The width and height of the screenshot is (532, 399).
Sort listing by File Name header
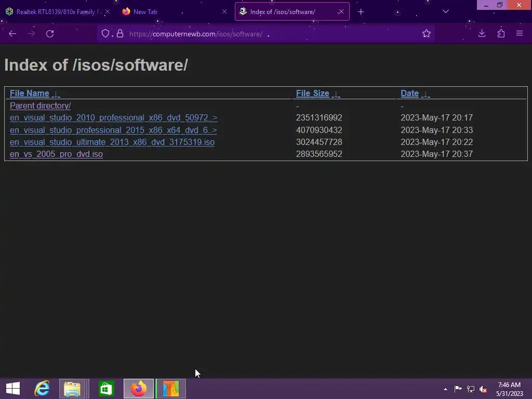pos(30,94)
